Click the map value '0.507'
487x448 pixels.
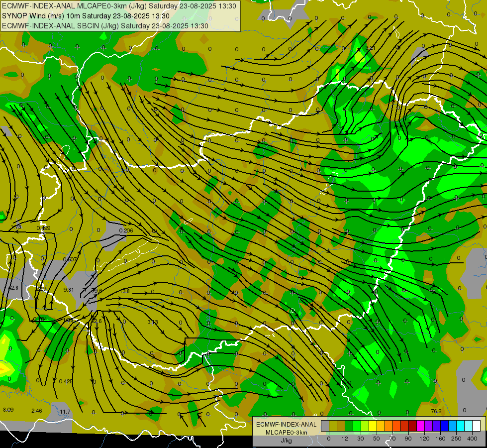click(70, 259)
